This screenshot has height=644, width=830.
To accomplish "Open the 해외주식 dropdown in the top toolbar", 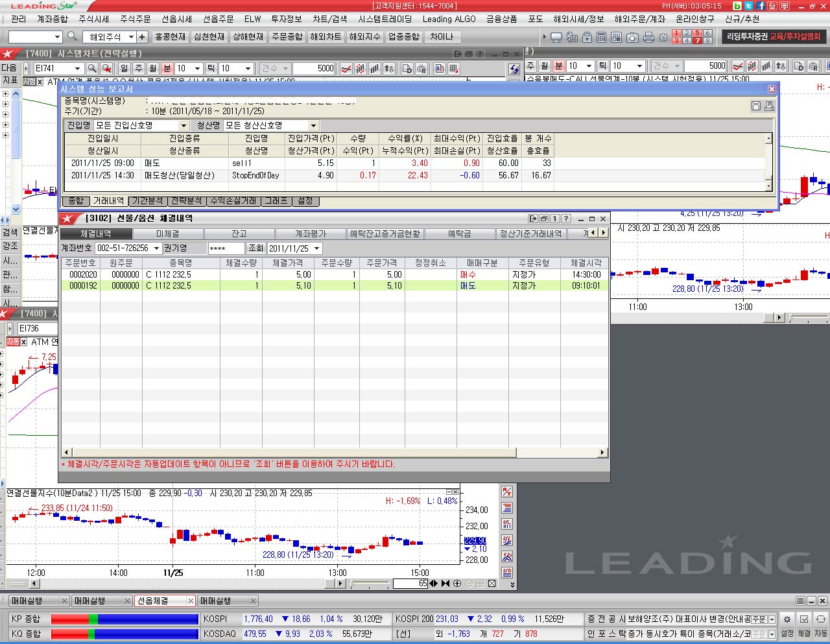I will [x=131, y=37].
